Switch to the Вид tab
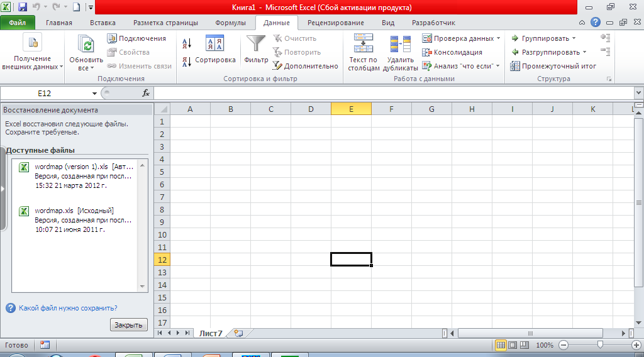The width and height of the screenshot is (644, 357). [387, 23]
